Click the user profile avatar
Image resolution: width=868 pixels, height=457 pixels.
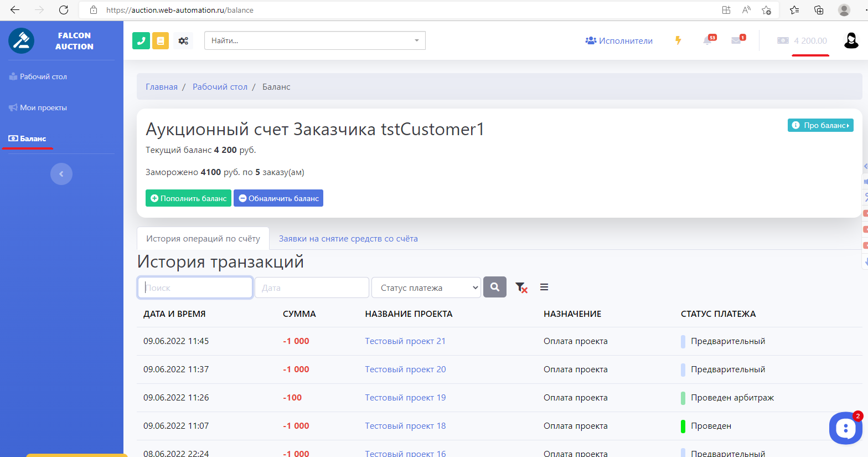point(851,40)
